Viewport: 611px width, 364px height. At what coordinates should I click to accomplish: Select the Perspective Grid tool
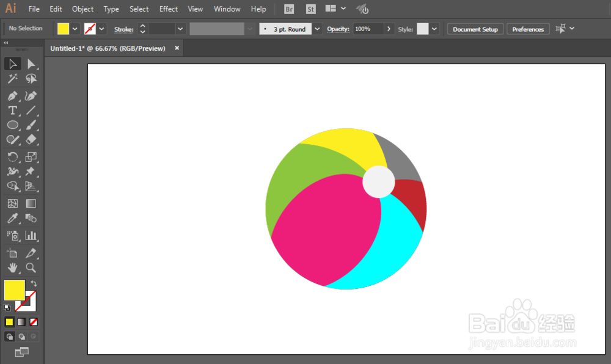(x=31, y=186)
